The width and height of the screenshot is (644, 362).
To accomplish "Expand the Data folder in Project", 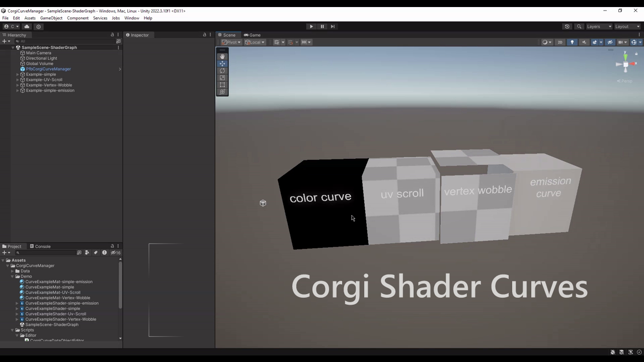I will (12, 271).
